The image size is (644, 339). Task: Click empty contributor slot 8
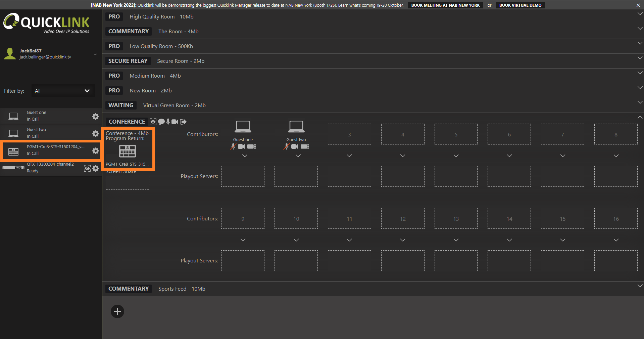coord(616,134)
